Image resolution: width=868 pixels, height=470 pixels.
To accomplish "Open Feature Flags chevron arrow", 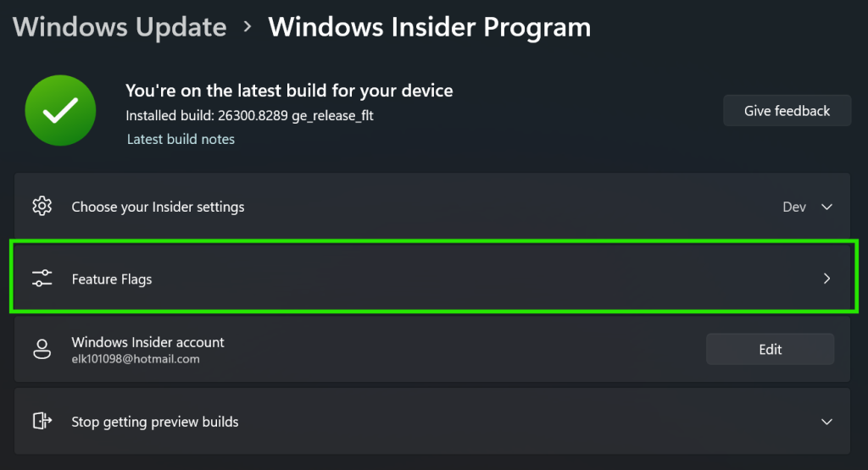I will tap(827, 279).
